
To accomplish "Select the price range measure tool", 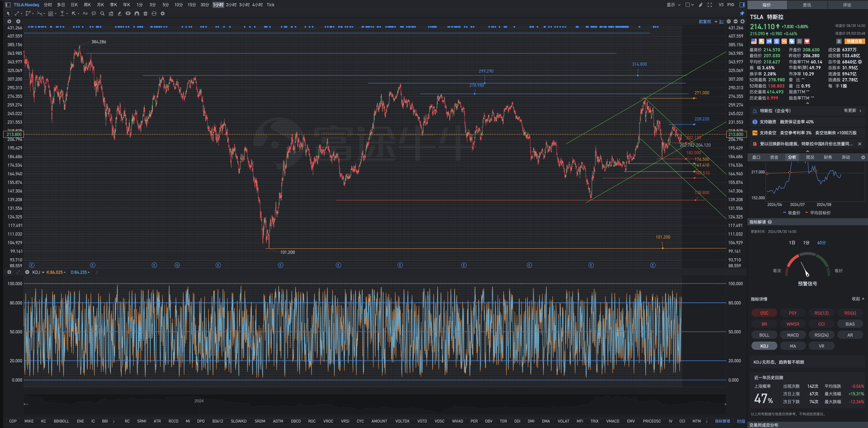I will [62, 13].
